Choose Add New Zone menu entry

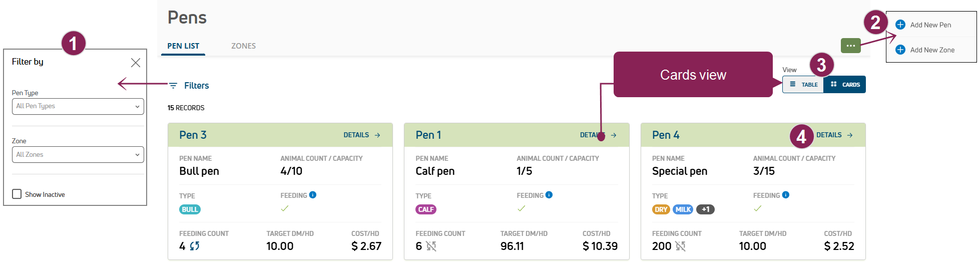click(931, 50)
